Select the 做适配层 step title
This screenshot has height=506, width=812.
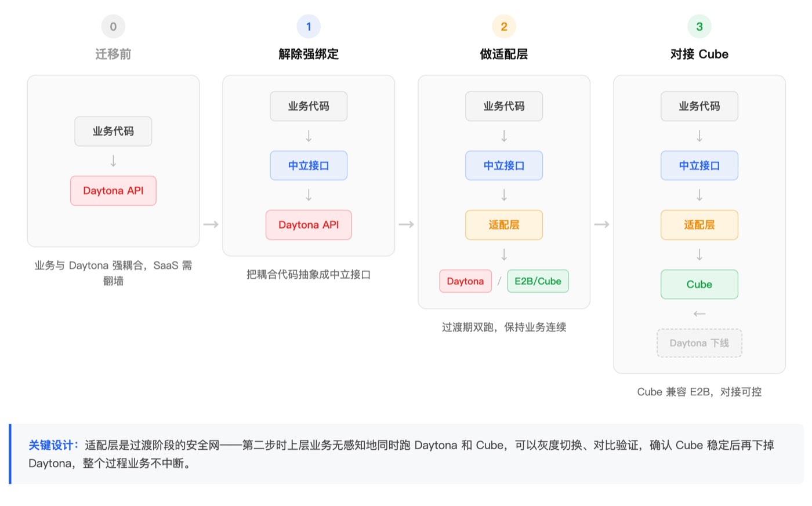(x=504, y=54)
